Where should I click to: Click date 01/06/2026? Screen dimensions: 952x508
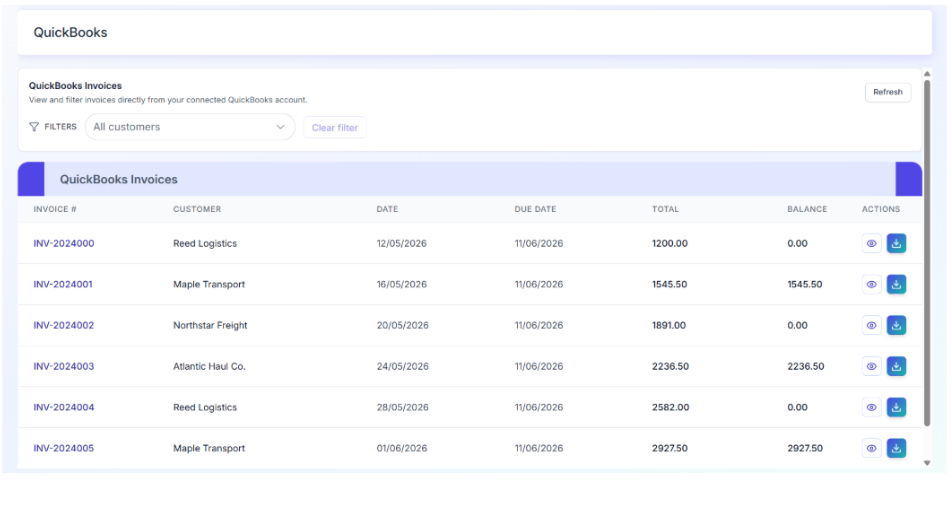coord(401,448)
